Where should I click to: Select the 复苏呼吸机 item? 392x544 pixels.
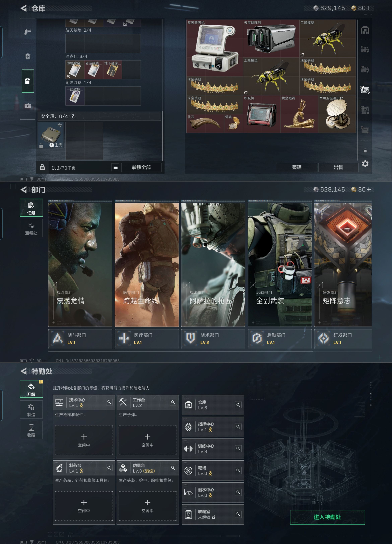click(x=215, y=48)
